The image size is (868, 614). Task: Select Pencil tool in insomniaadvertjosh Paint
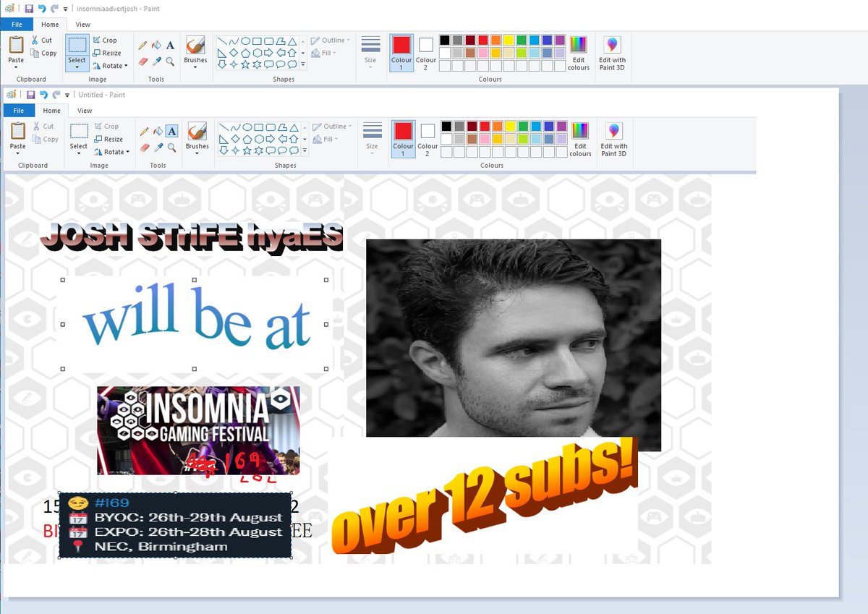click(142, 46)
